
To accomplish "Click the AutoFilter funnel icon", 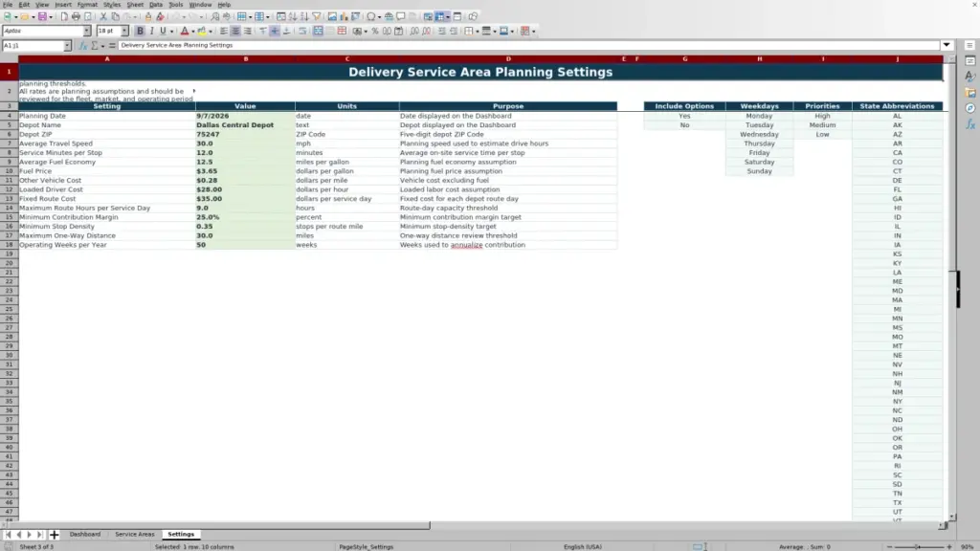I will [317, 16].
